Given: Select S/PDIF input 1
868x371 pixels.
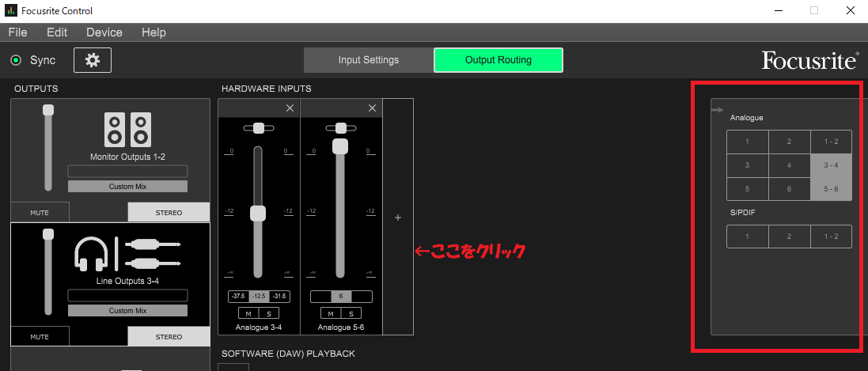Looking at the screenshot, I should click(x=747, y=237).
